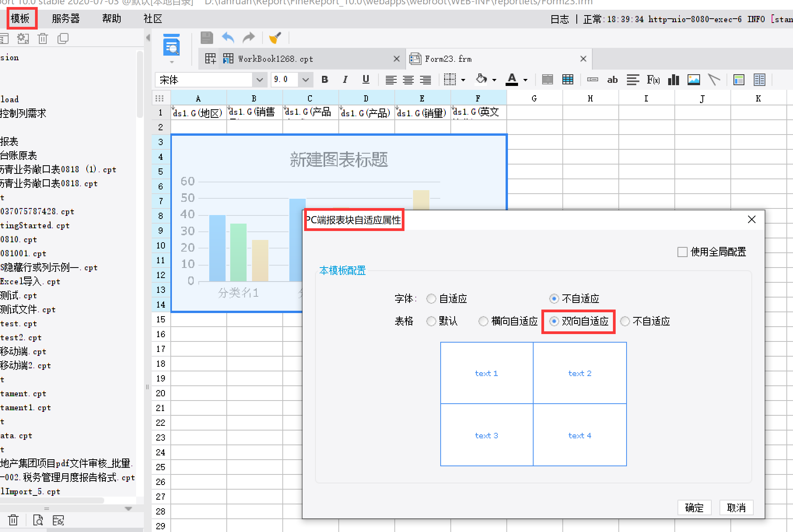Open the 模板 menu
The height and width of the screenshot is (532, 793).
click(x=20, y=18)
